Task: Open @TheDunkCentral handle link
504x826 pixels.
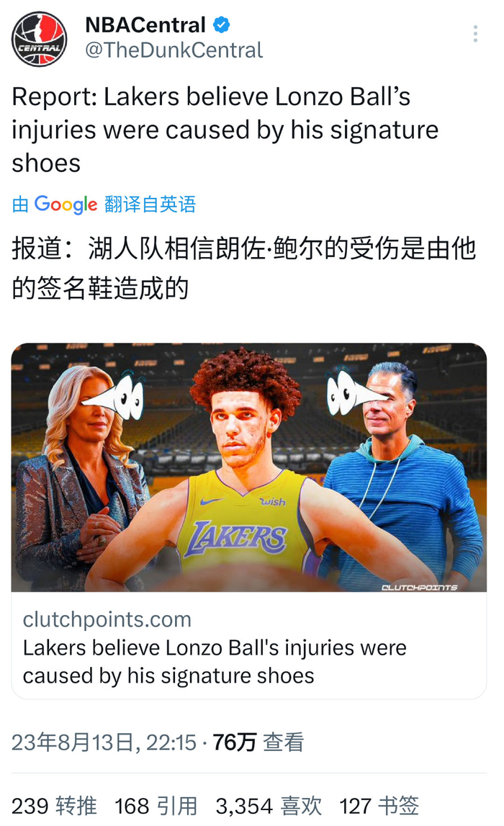Action: point(174,50)
